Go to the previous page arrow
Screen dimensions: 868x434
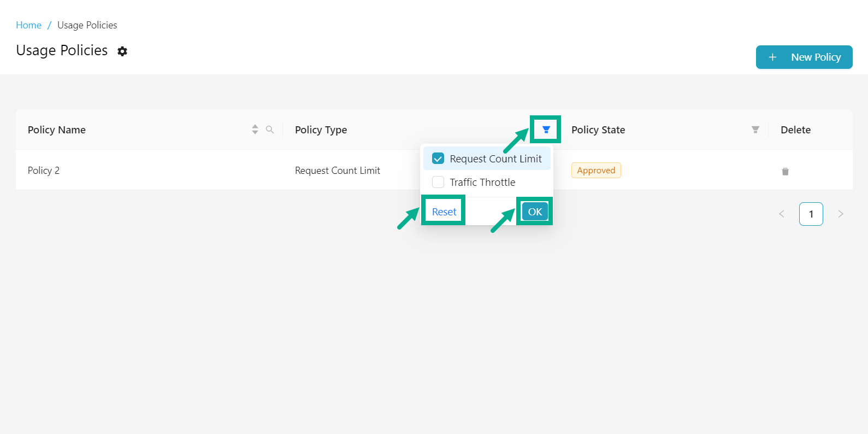coord(782,214)
